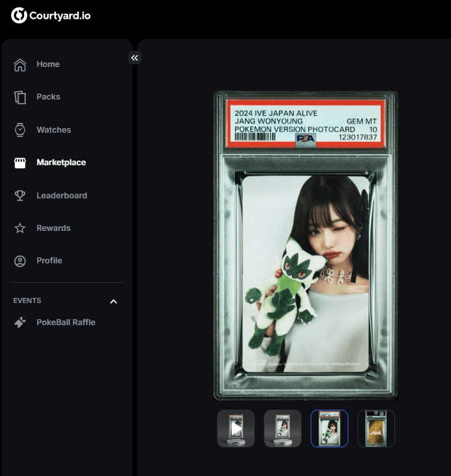Open the Courtyard.io home link text
Image resolution: width=451 pixels, height=476 pixels.
click(60, 16)
